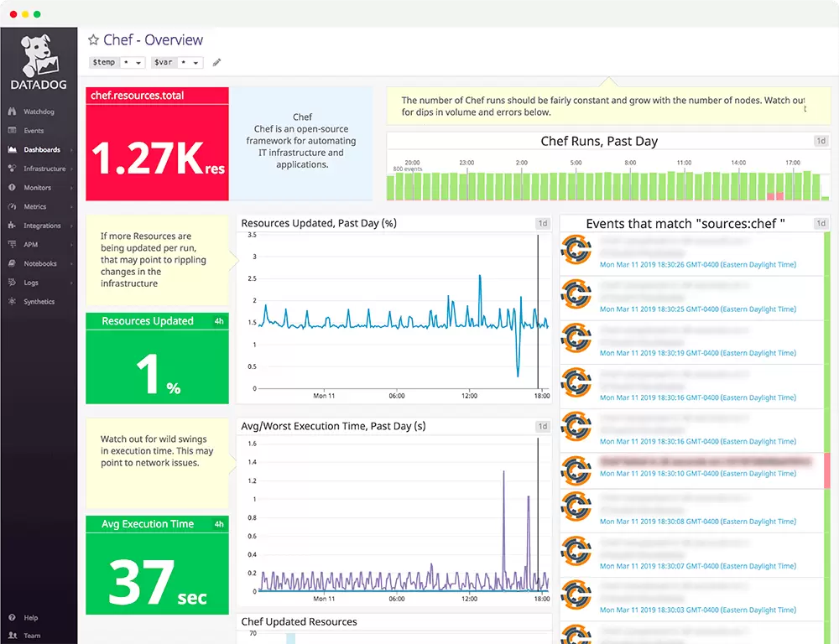Click a Chef logo on an event entry
This screenshot has width=839, height=644.
point(576,250)
